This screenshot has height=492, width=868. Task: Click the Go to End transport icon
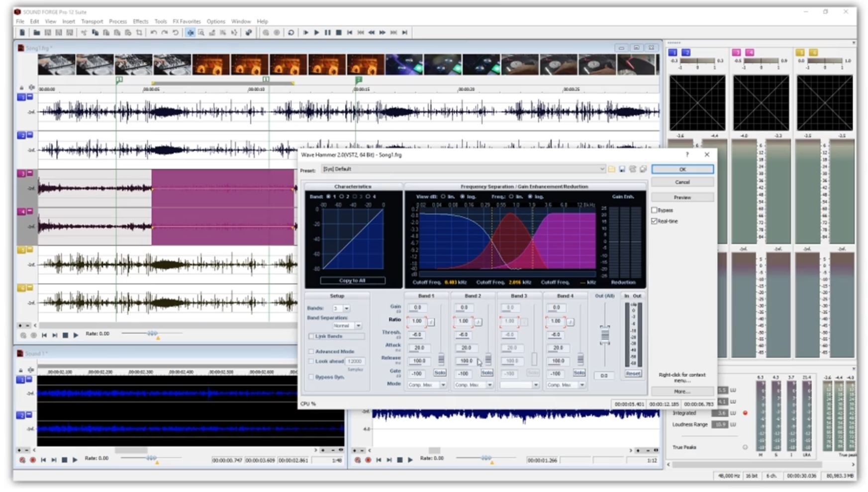point(405,33)
